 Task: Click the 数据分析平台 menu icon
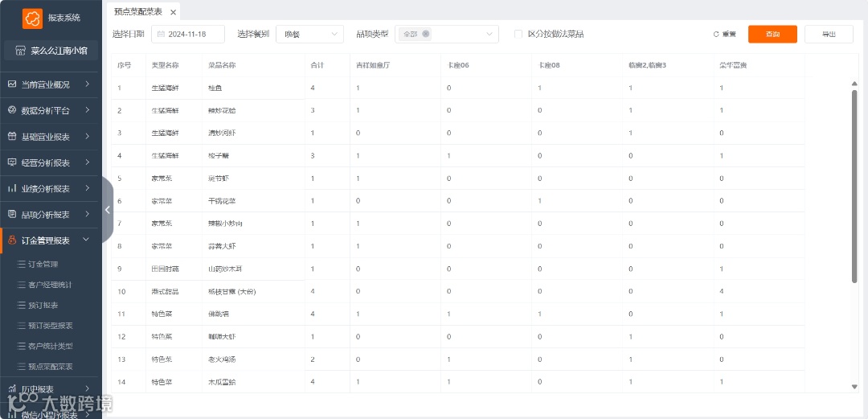coord(12,110)
